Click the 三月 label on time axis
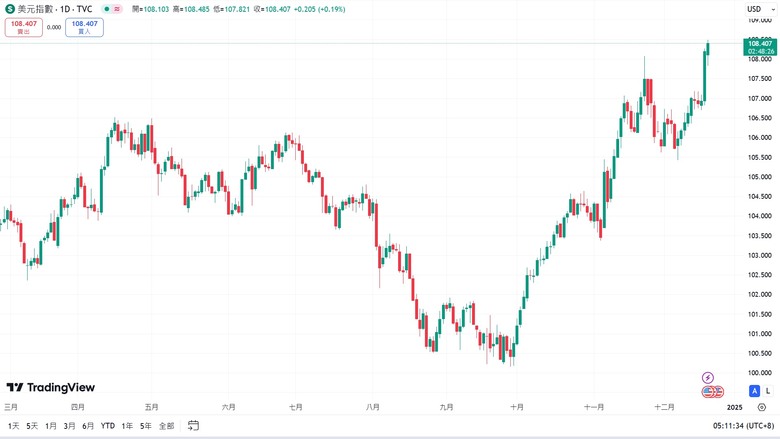Screen dimensions: 780x439 coord(11,407)
